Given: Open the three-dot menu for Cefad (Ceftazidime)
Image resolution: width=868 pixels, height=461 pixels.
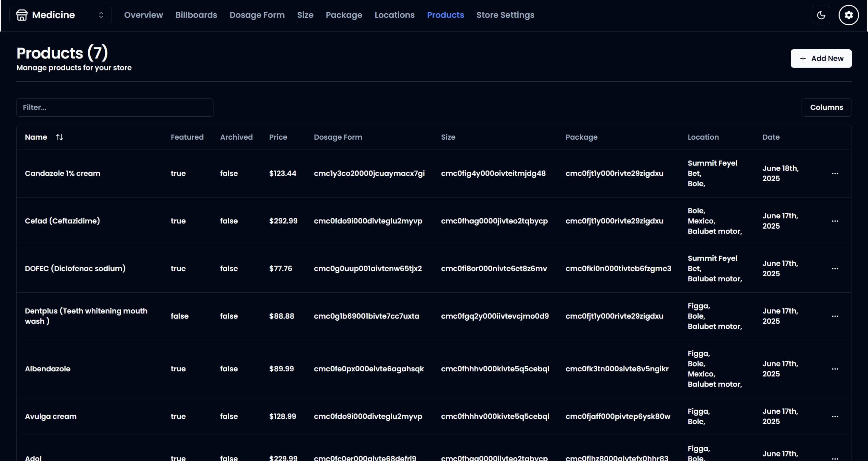Looking at the screenshot, I should pyautogui.click(x=835, y=221).
